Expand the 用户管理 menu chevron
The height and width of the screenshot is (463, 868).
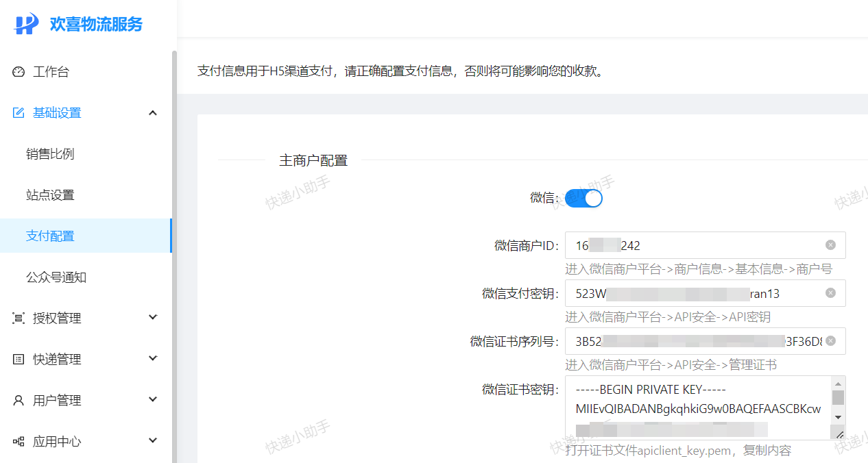[153, 399]
